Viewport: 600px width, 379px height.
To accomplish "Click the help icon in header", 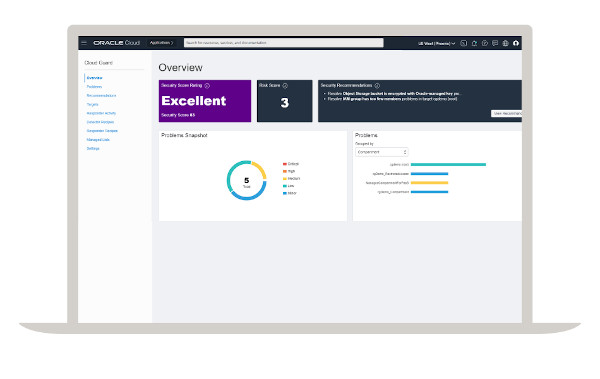I will coord(484,43).
